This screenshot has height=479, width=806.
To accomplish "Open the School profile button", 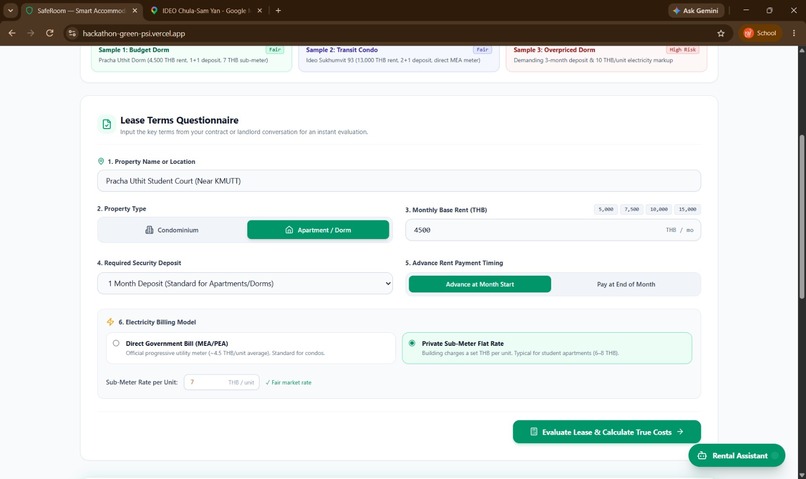I will (760, 33).
